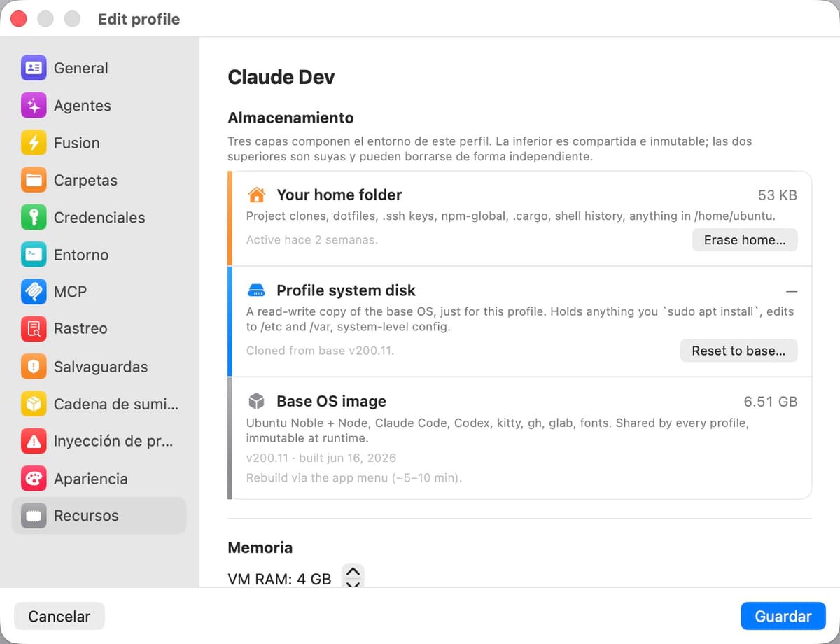This screenshot has width=840, height=644.
Task: Select the Salvaguardas shield icon
Action: pyautogui.click(x=34, y=367)
